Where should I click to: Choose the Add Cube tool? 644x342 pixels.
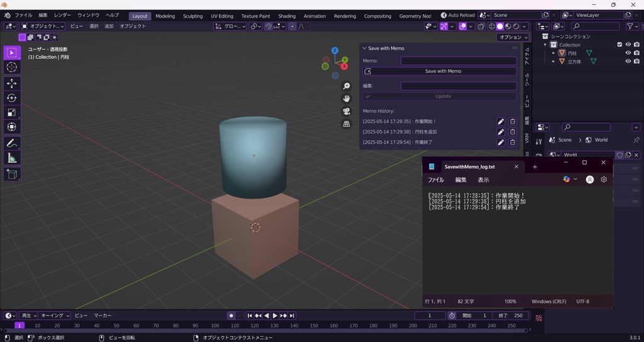click(12, 174)
